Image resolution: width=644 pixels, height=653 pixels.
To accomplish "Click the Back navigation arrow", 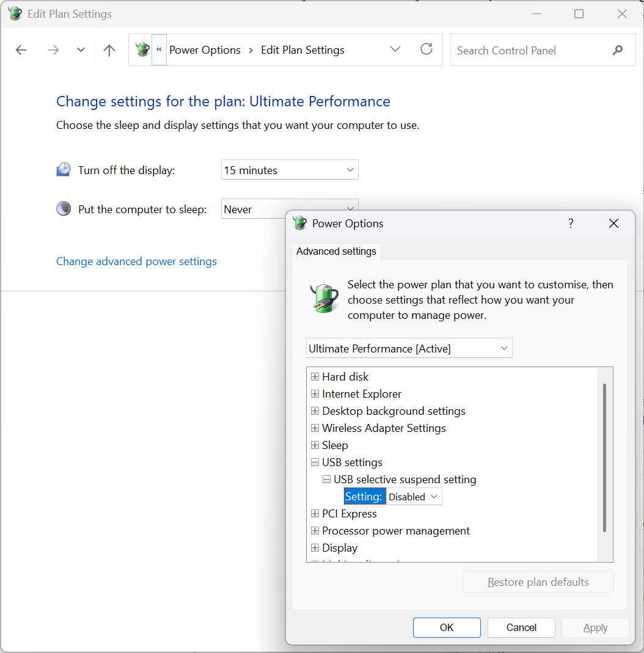I will 21,50.
